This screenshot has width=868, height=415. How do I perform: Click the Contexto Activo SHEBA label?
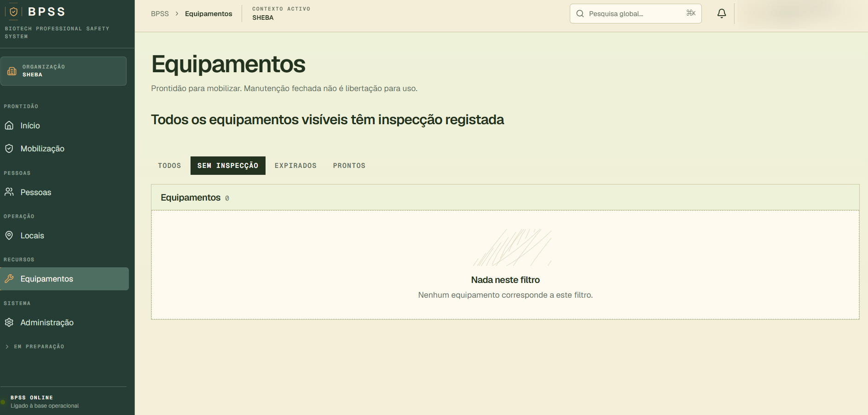[281, 13]
